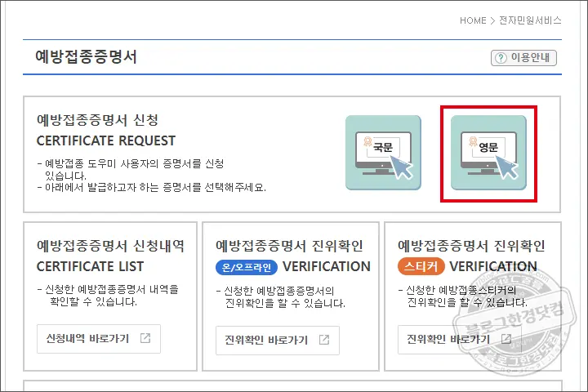
Task: Click 예방접종증명서 신청내역 heading
Action: tap(110, 246)
